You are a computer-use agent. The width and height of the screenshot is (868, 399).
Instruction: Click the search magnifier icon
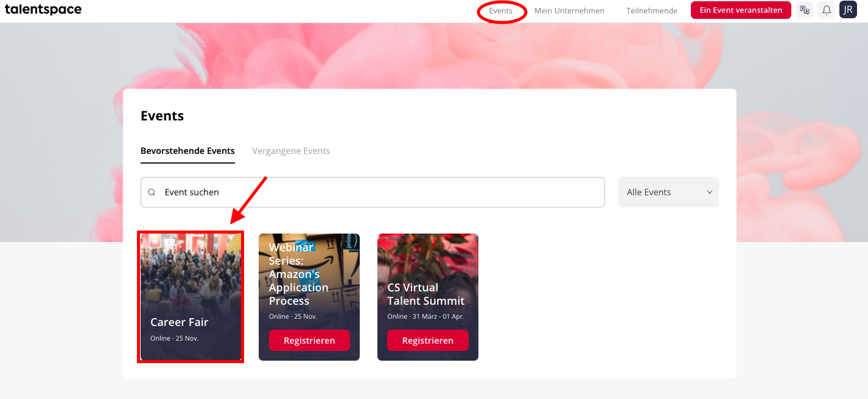[x=152, y=192]
